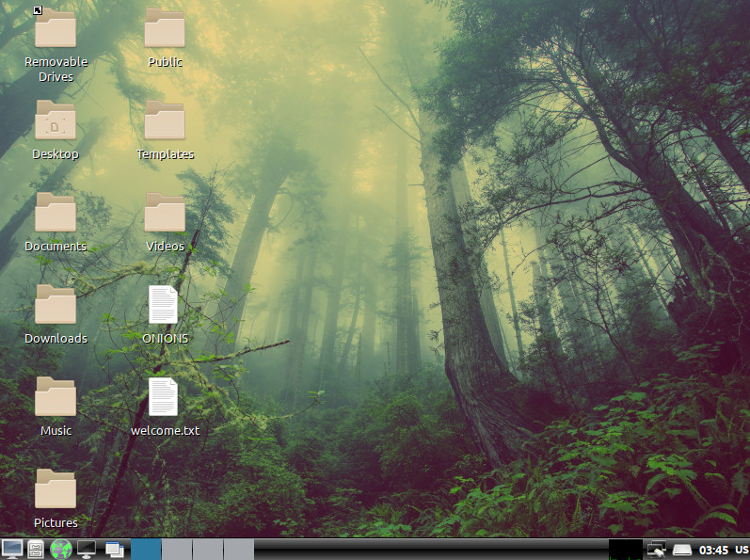The height and width of the screenshot is (560, 750).
Task: Open the terminal monitor icon in taskbar
Action: [x=87, y=549]
